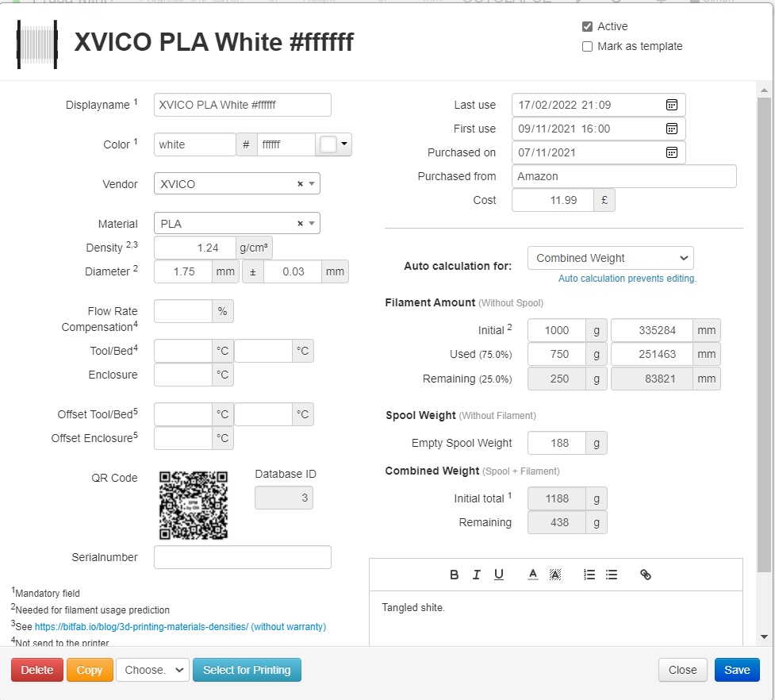Apply bold formatting in the notes editor
This screenshot has height=700, width=775.
454,575
